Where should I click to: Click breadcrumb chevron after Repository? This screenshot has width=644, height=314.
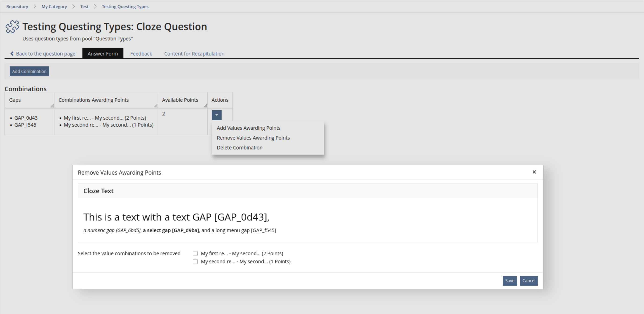point(35,7)
